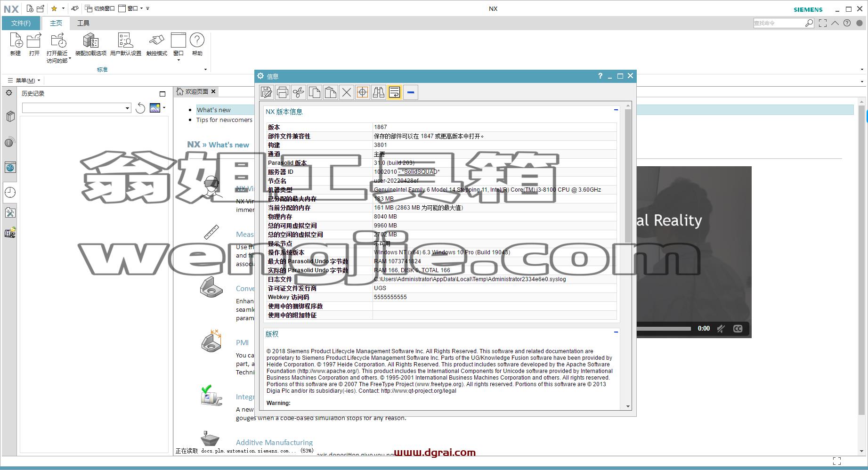868x470 pixels.
Task: Close the Welcome Page (欢迎页面) tab
Action: 213,91
